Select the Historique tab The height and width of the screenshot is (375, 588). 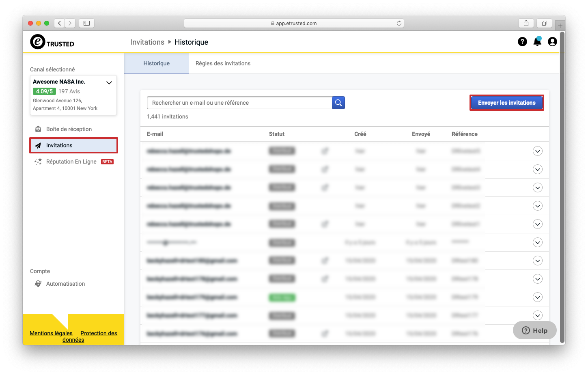tap(157, 63)
